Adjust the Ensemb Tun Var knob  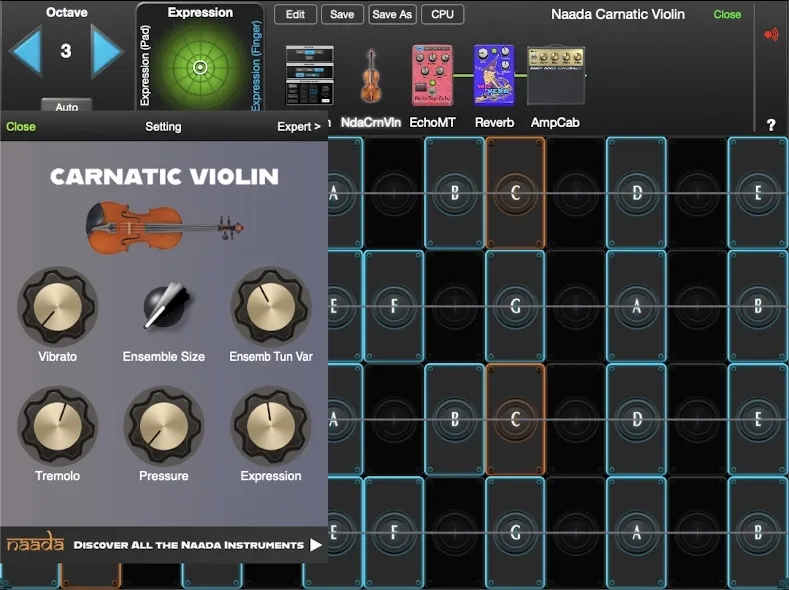pos(271,306)
